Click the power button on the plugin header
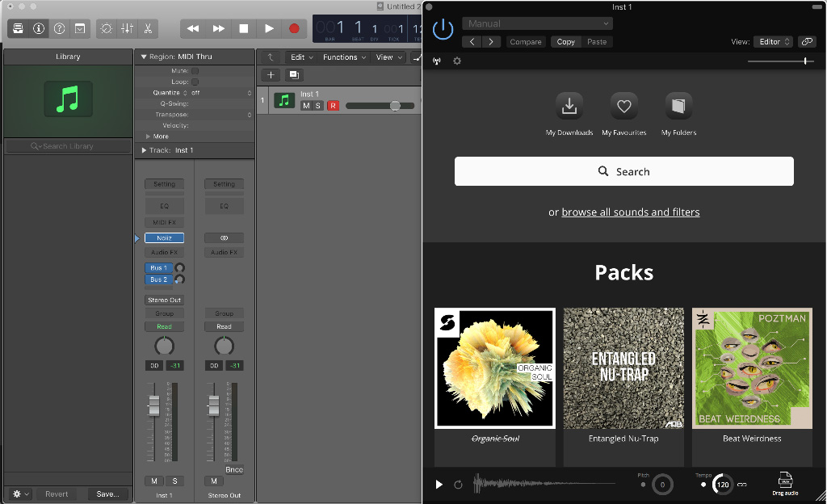The width and height of the screenshot is (827, 504). pos(443,28)
